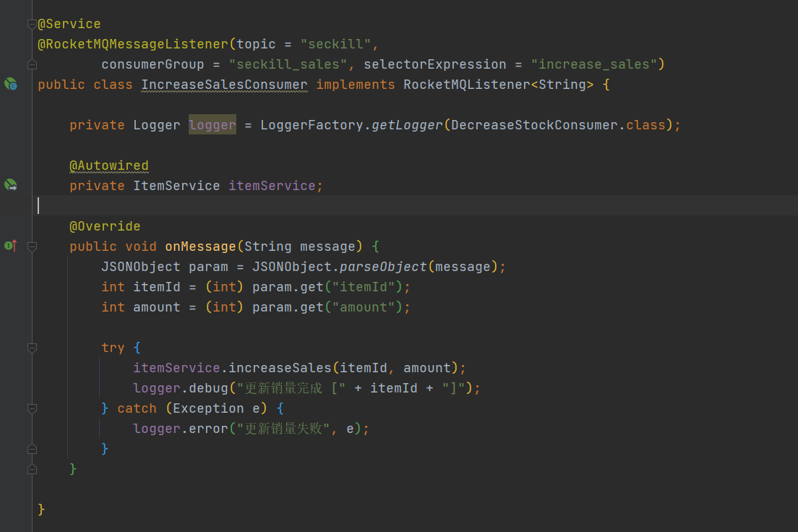Click the "itemId" string literal
Image resolution: width=798 pixels, height=532 pixels.
[364, 287]
